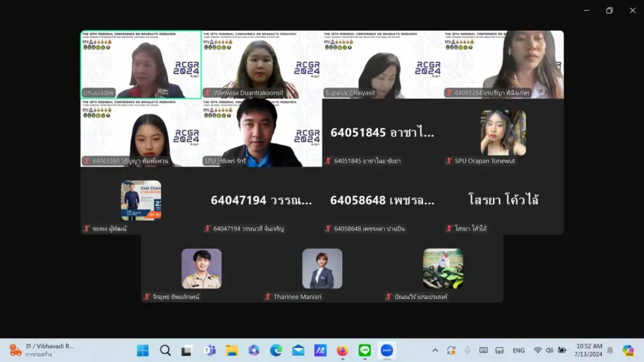Open Microsoft 365 Copilot app icon

(x=254, y=351)
